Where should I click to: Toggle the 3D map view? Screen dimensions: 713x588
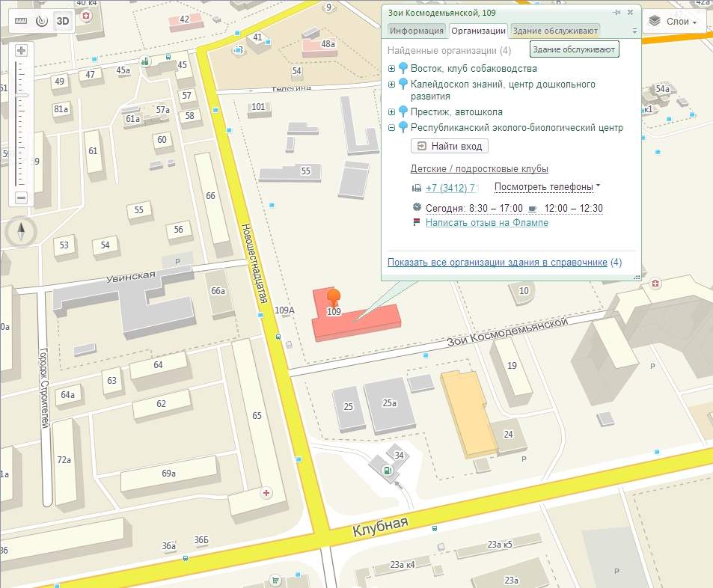point(64,21)
